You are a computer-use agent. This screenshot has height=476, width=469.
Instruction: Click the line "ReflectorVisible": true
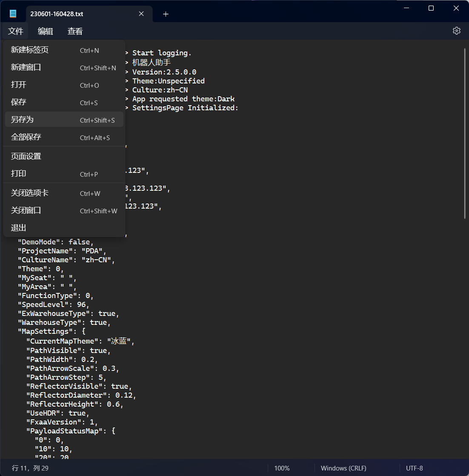coord(79,387)
